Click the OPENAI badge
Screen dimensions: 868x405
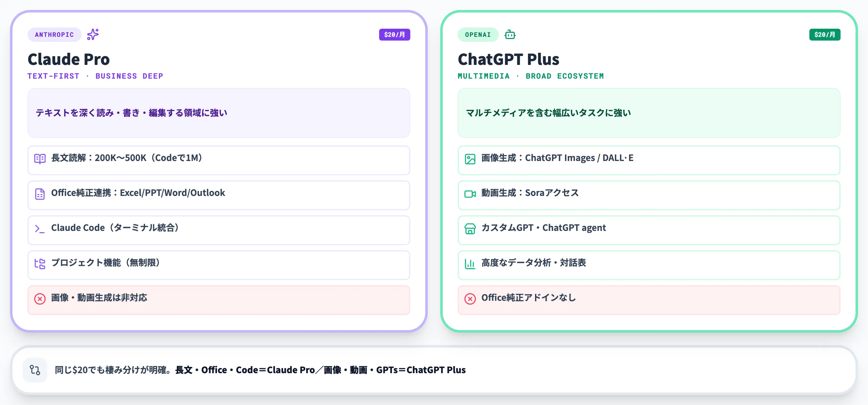coord(478,34)
